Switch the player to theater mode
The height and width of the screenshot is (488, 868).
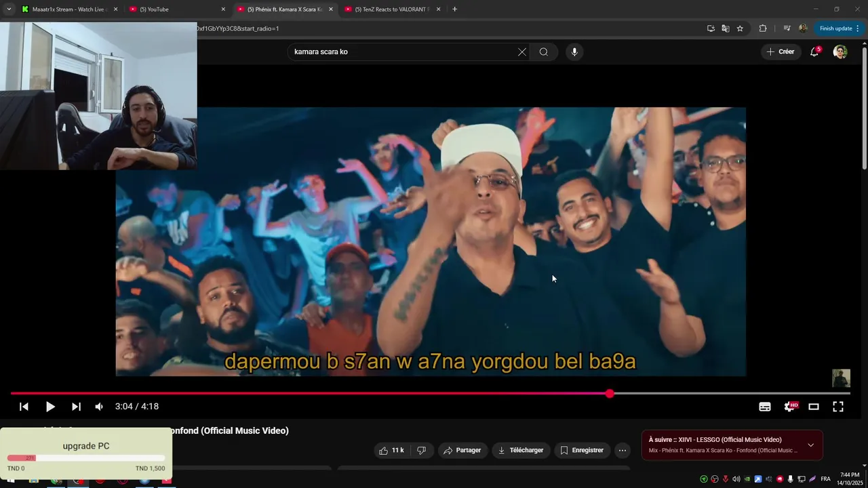(814, 407)
